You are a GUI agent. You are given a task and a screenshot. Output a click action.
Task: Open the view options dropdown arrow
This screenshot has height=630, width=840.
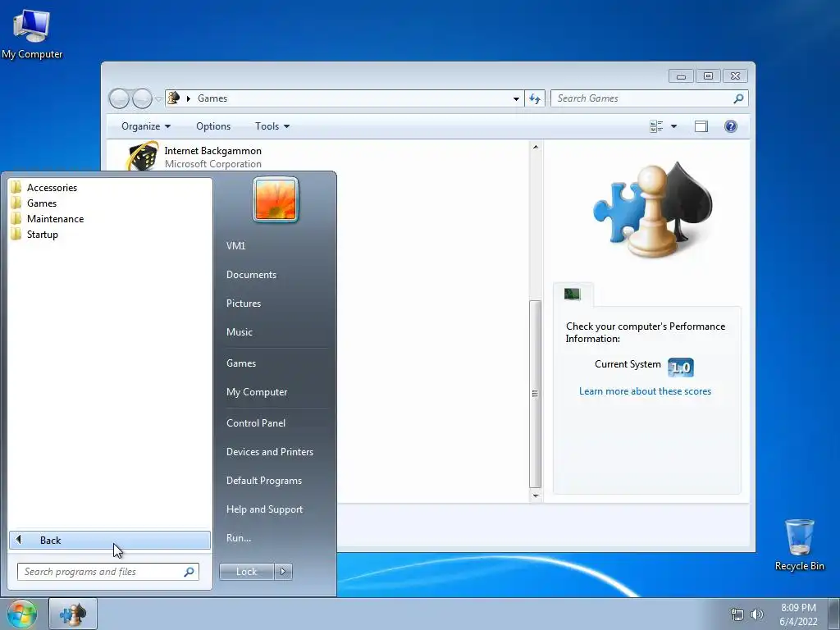(x=674, y=126)
